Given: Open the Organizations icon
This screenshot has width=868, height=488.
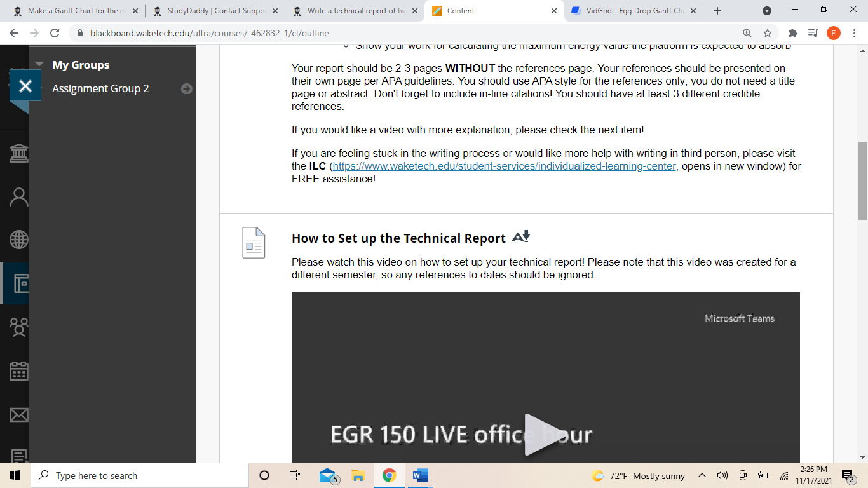Looking at the screenshot, I should 18,327.
